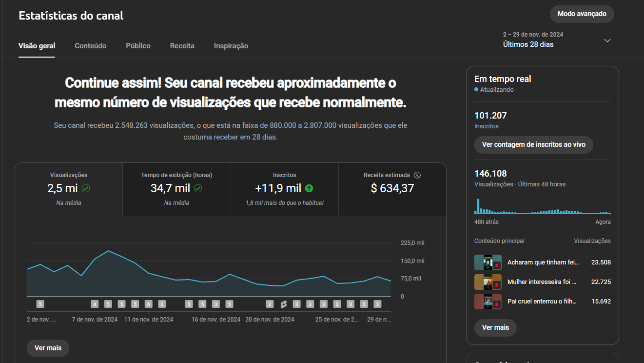Open the Inspiração tab
Viewport: 644px width, 363px height.
point(231,46)
